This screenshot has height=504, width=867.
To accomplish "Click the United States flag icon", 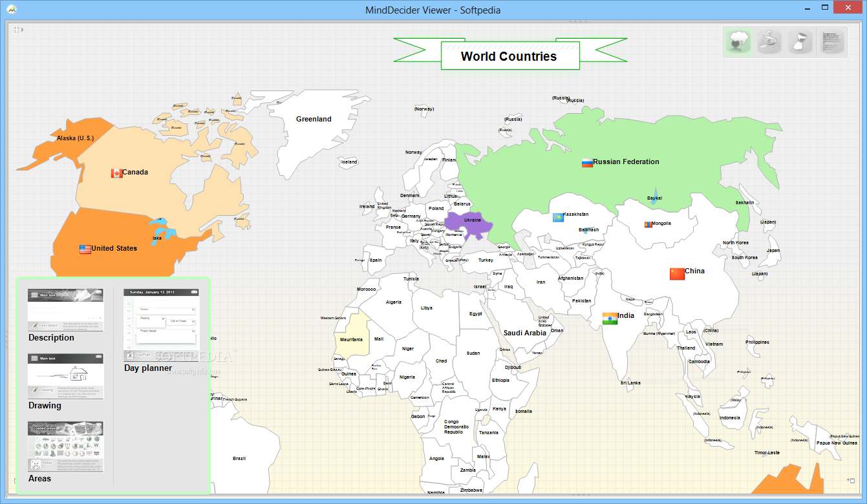I will tap(85, 249).
